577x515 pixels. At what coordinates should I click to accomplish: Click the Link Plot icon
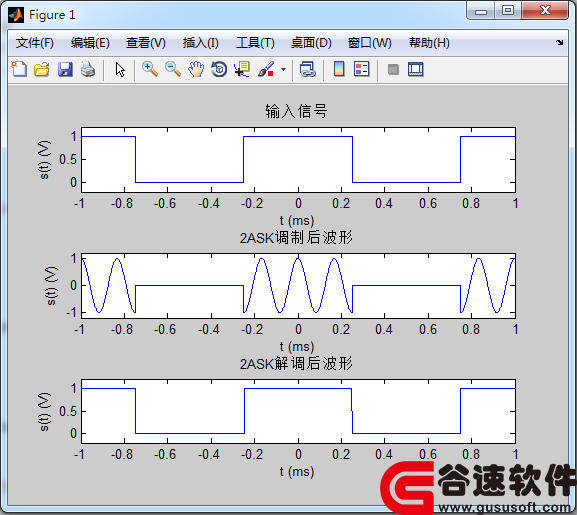[308, 69]
